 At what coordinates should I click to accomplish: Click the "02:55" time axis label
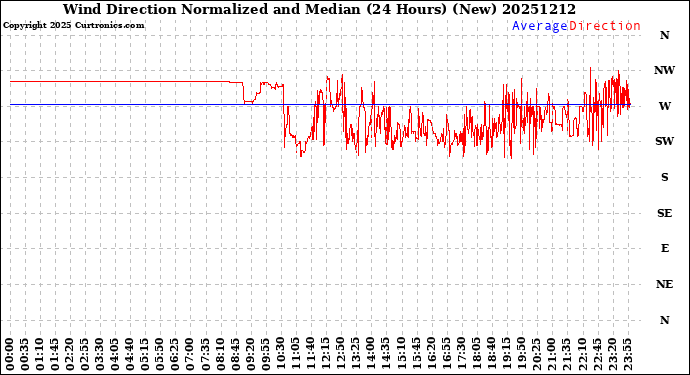(85, 354)
